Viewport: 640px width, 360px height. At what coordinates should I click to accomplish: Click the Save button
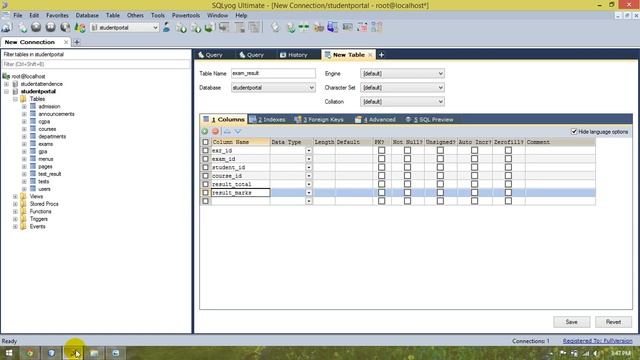tap(571, 322)
